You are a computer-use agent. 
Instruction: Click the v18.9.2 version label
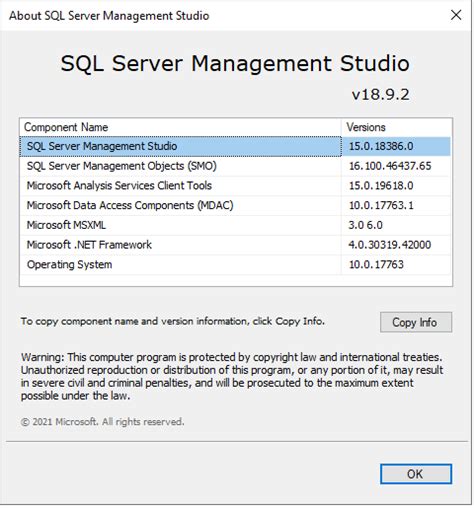click(x=381, y=95)
